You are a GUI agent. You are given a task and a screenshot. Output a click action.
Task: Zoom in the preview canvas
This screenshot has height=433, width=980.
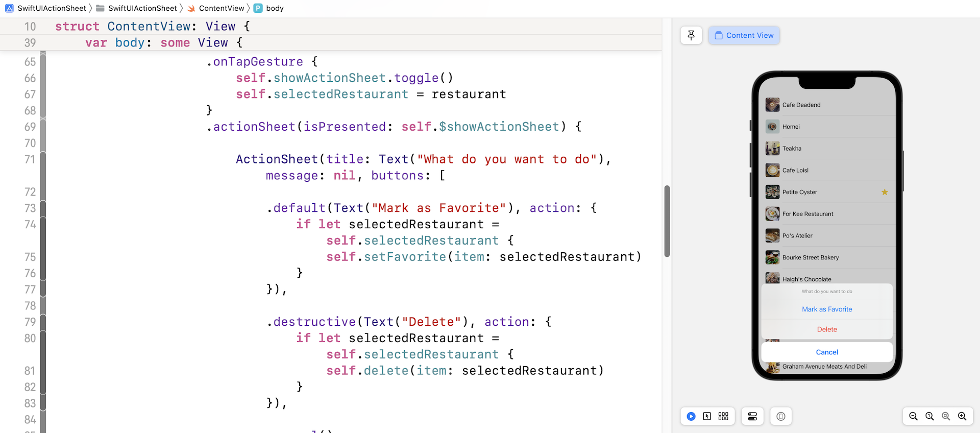pyautogui.click(x=962, y=416)
